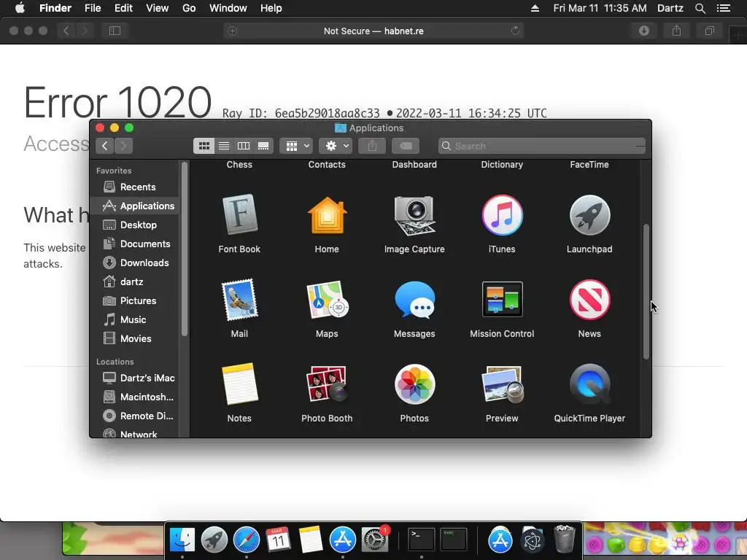
Task: Open the Home app icon
Action: pyautogui.click(x=327, y=215)
